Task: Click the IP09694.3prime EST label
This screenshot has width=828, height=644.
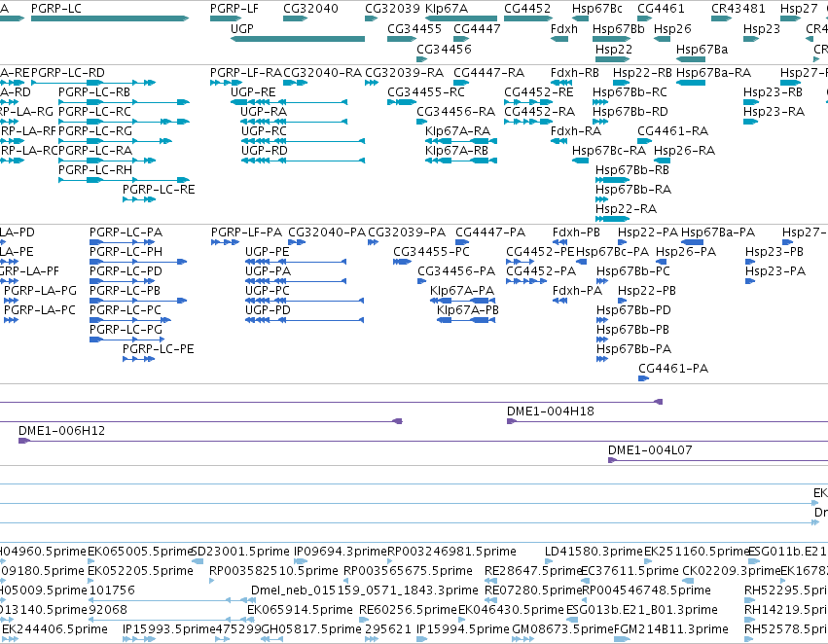Action: (x=341, y=553)
